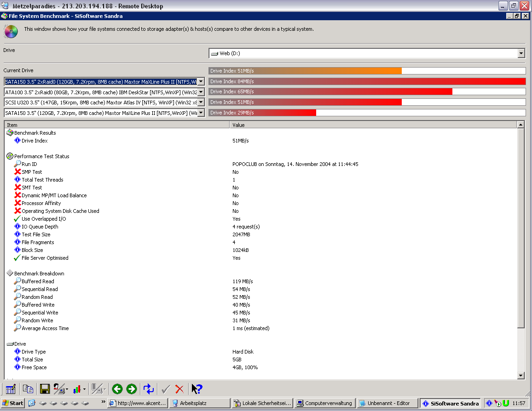Viewport: 532px width, 411px height.
Task: Click the context help cursor question mark icon
Action: point(197,389)
